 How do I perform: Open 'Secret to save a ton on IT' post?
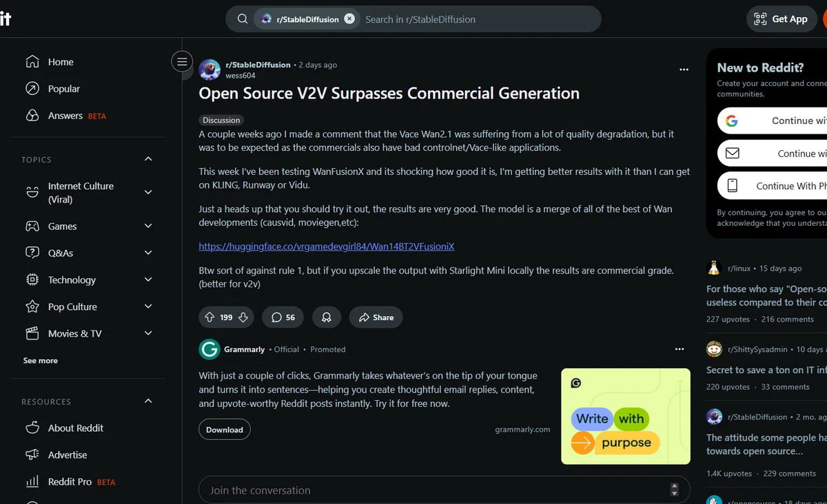click(x=766, y=370)
